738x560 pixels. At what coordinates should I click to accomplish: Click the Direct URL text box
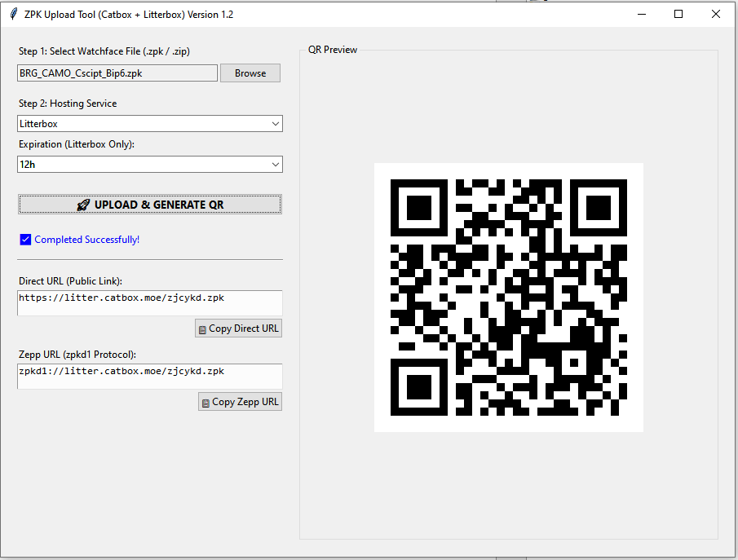tap(150, 302)
